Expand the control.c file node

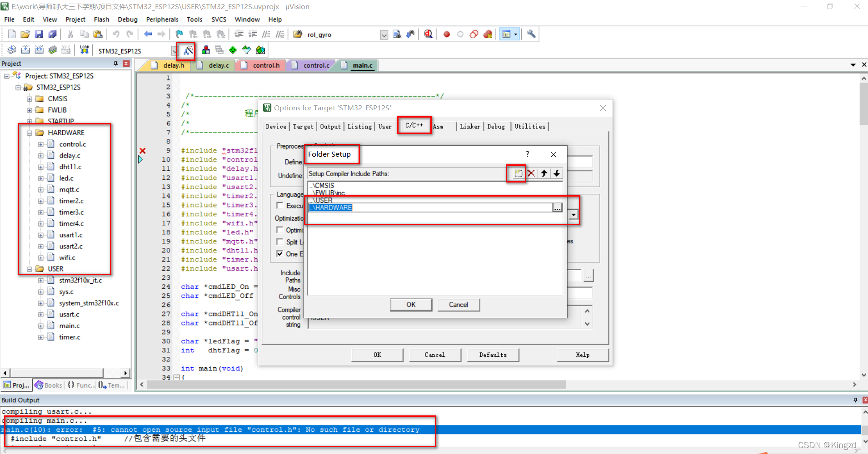[x=40, y=144]
